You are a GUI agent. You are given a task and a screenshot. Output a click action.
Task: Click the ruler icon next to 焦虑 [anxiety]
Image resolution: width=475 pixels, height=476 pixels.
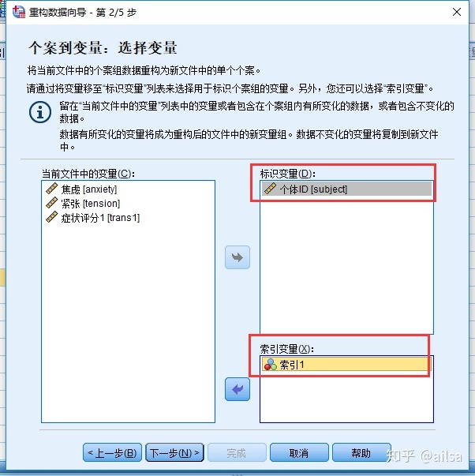click(x=51, y=189)
